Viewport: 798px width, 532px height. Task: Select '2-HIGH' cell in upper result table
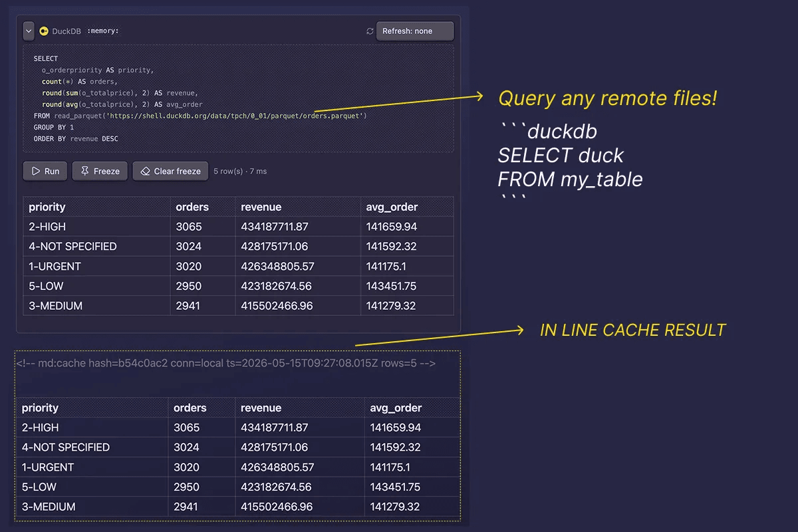[x=47, y=227]
